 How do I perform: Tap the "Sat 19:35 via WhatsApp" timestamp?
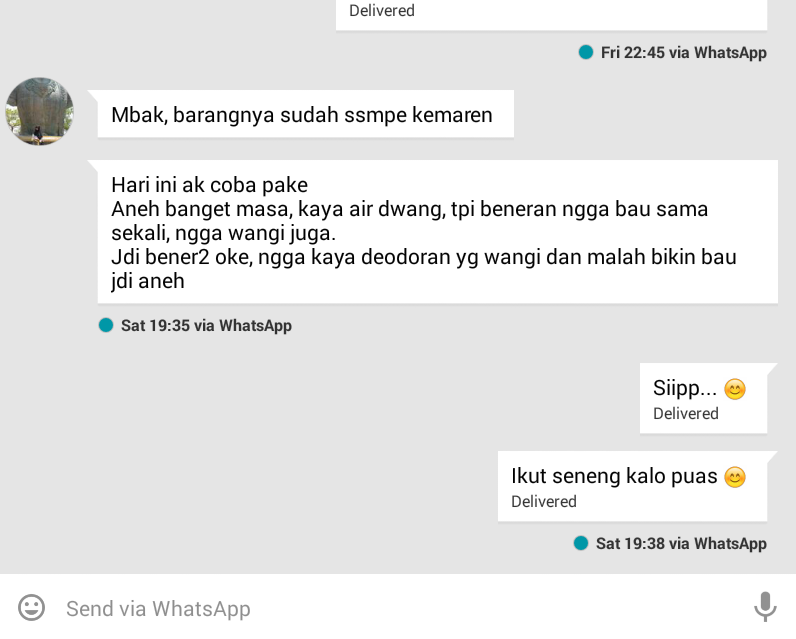click(x=206, y=325)
